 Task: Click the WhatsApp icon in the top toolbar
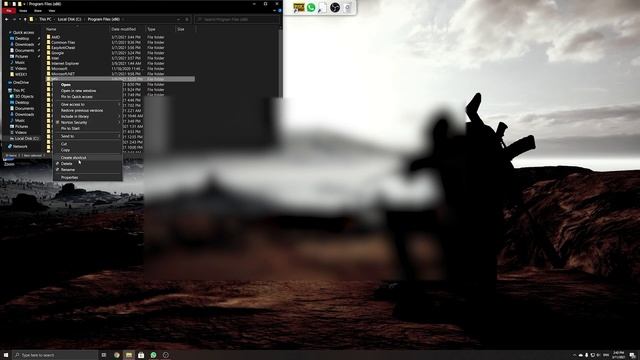pos(311,7)
